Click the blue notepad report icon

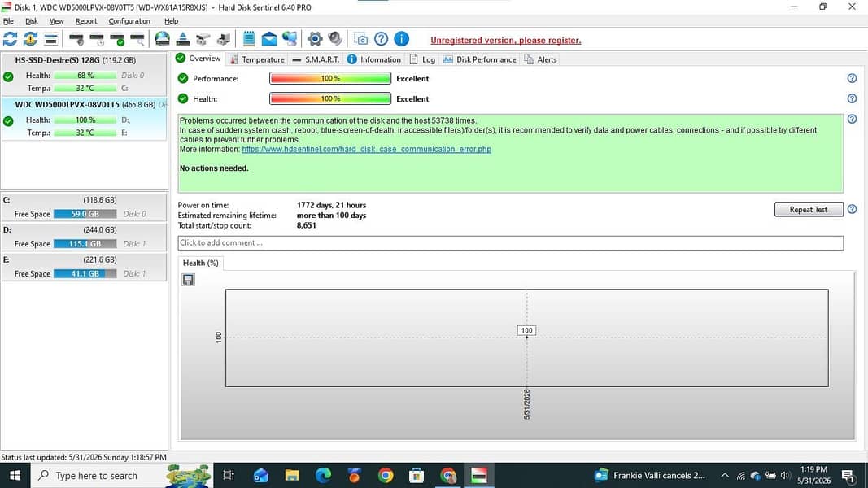pos(249,39)
